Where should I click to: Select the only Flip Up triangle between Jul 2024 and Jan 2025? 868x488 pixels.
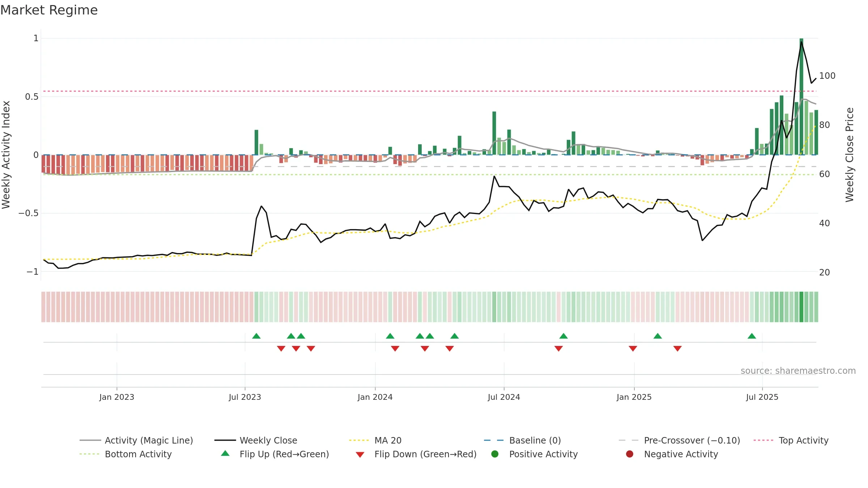(x=563, y=336)
